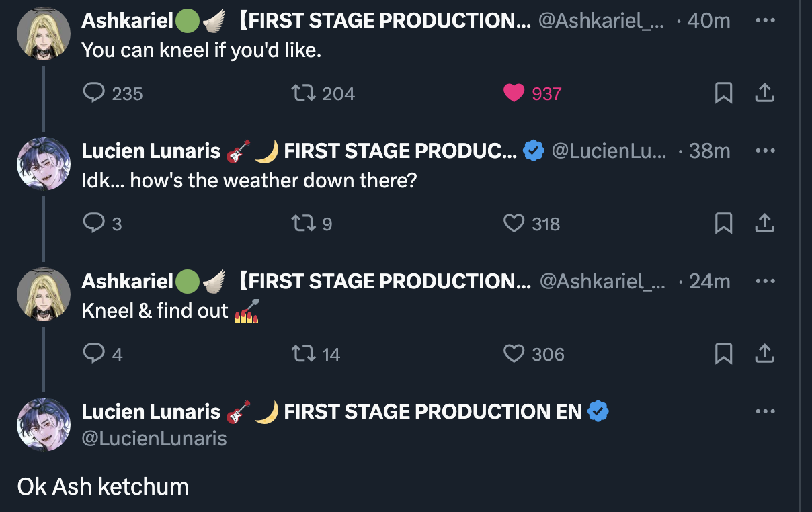Bookmark Lucien's "weather down there" tweet
Screen dimensions: 812x512
pyautogui.click(x=723, y=223)
